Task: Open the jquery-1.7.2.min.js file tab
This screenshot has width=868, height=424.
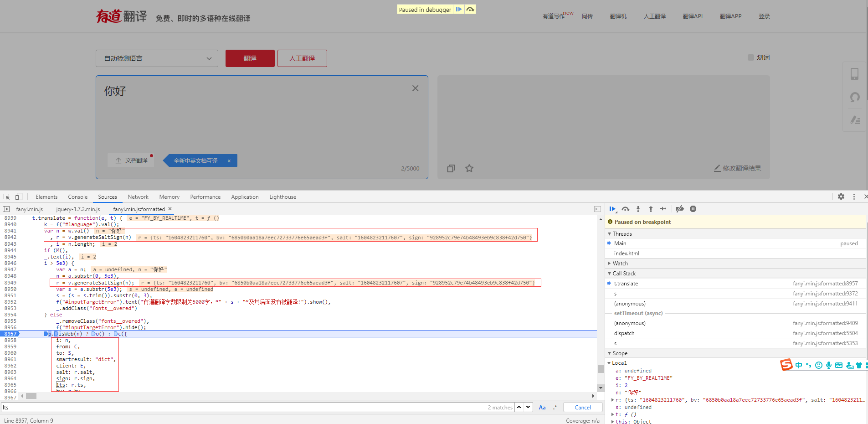Action: pos(78,209)
